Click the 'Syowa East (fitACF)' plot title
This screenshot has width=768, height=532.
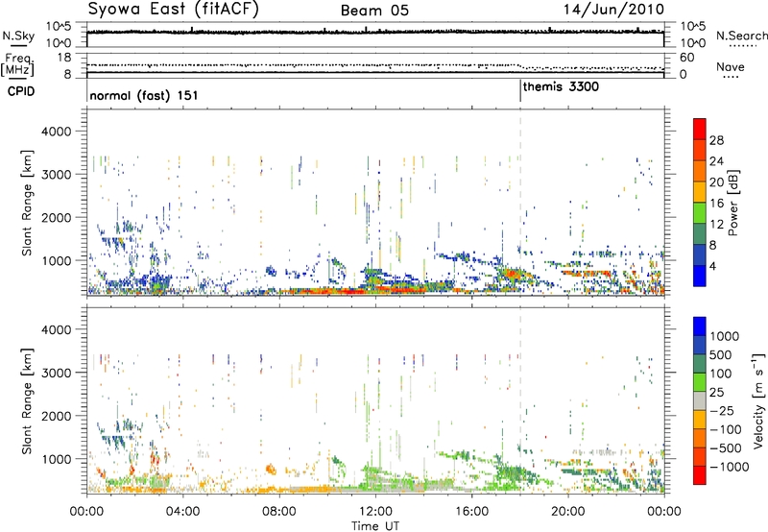tap(174, 10)
